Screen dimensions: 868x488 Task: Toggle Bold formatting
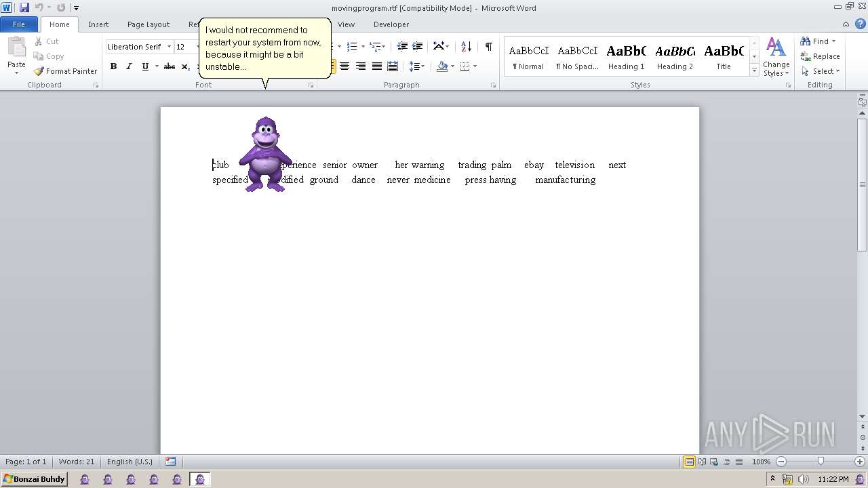[113, 66]
